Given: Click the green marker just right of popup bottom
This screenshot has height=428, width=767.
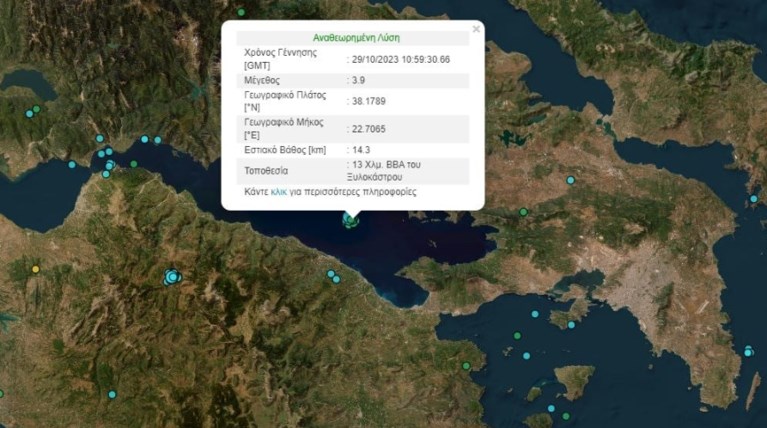Looking at the screenshot, I should [522, 211].
